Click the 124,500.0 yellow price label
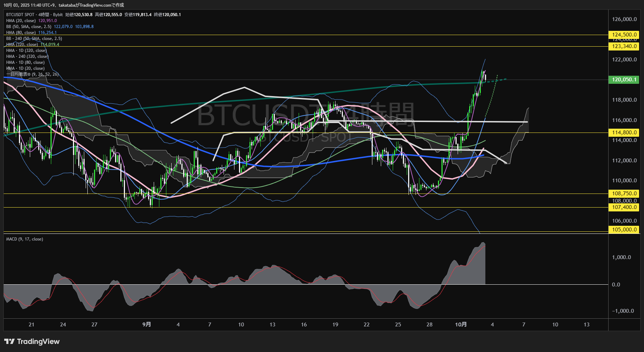Image resolution: width=644 pixels, height=352 pixels. (624, 35)
